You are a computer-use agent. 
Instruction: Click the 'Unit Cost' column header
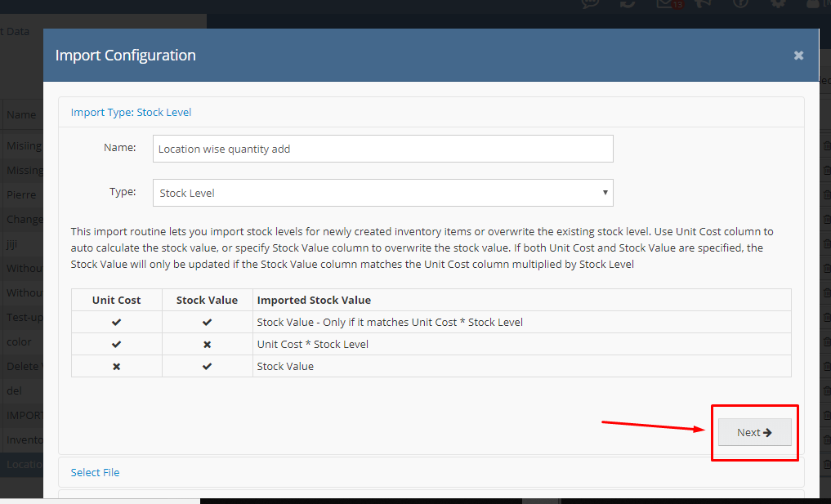coord(117,300)
